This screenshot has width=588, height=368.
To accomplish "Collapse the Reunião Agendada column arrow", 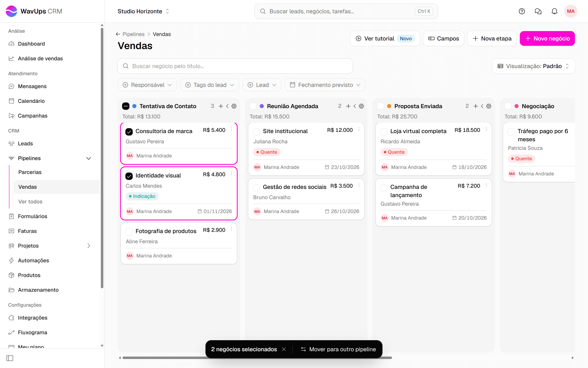I will [x=355, y=106].
